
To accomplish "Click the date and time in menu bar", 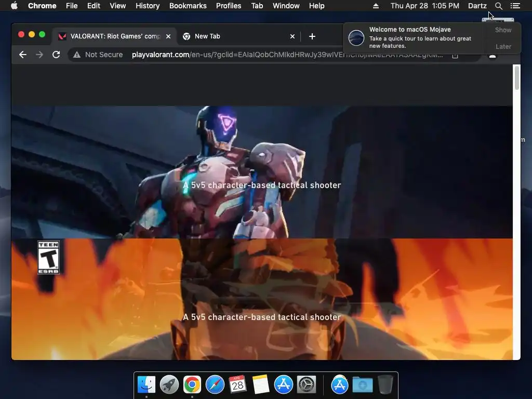I will click(425, 6).
